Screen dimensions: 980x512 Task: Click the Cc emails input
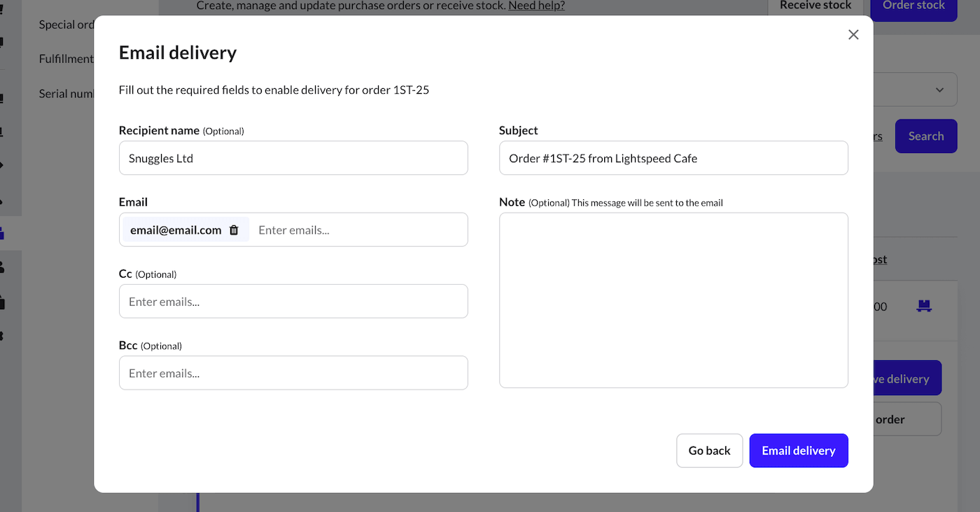[293, 301]
